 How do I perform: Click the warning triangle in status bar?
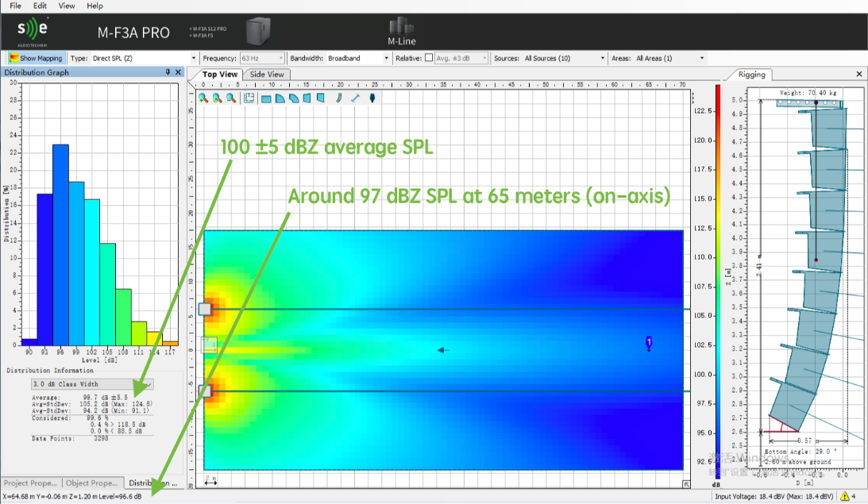(x=844, y=497)
